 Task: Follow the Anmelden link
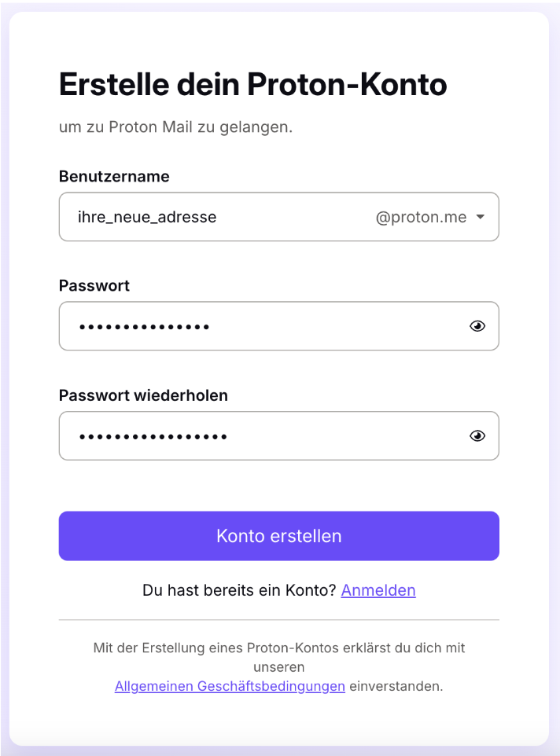(x=378, y=590)
